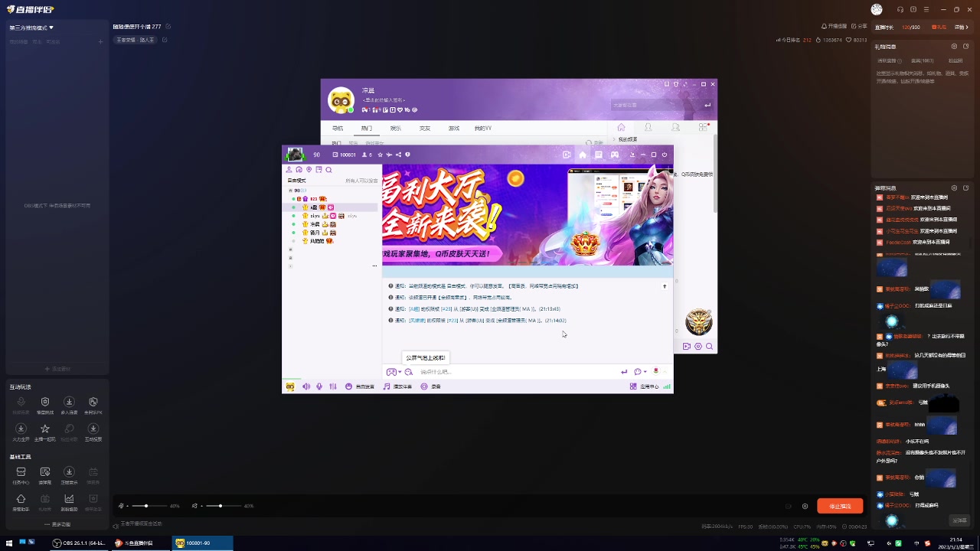Screen dimensions: 980x551
Task: Click the home icon in channel window toolbar
Action: [x=583, y=155]
